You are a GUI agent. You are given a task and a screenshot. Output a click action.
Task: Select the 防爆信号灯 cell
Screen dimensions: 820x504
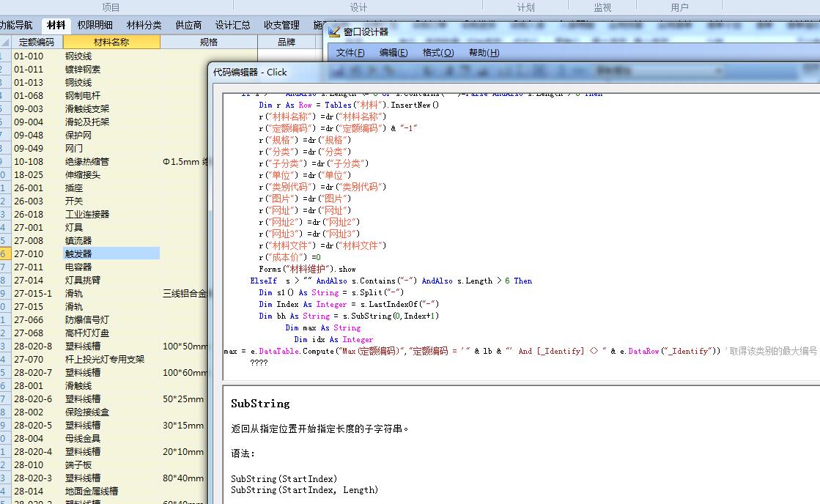tap(111, 319)
